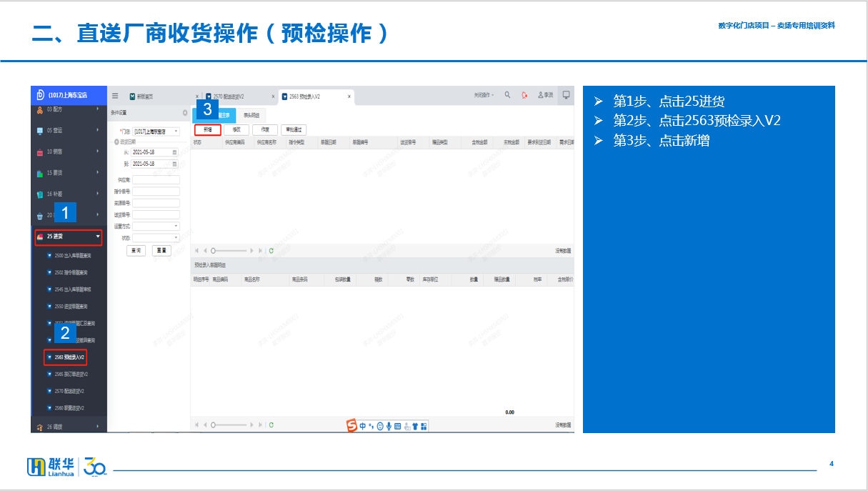Focus the 供应商 input field
This screenshot has height=491, width=868.
[x=156, y=179]
